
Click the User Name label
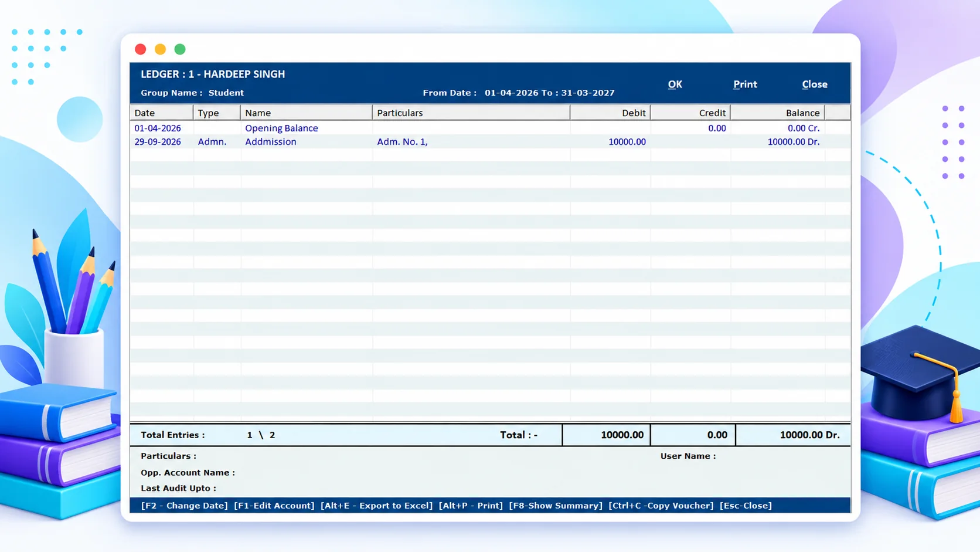(688, 456)
